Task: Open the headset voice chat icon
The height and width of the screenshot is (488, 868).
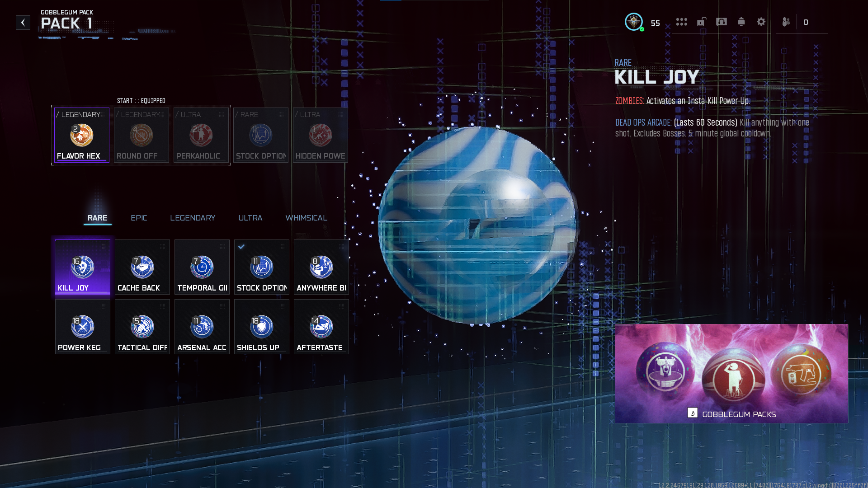Action: coord(722,22)
